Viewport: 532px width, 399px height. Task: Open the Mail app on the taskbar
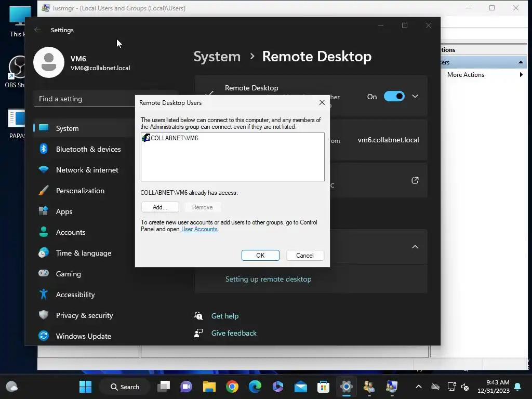[301, 387]
